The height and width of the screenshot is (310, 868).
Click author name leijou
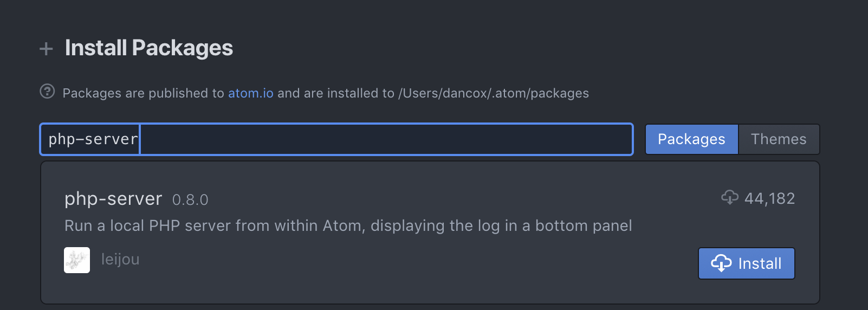click(120, 260)
